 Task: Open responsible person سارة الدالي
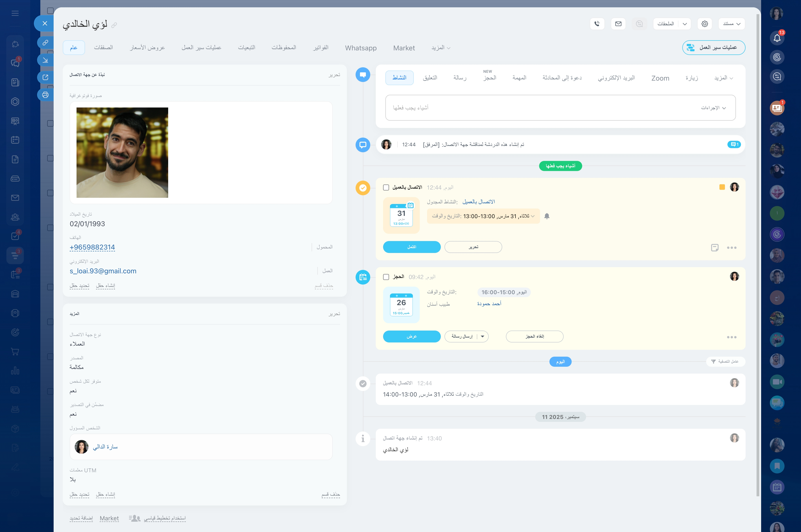click(105, 447)
